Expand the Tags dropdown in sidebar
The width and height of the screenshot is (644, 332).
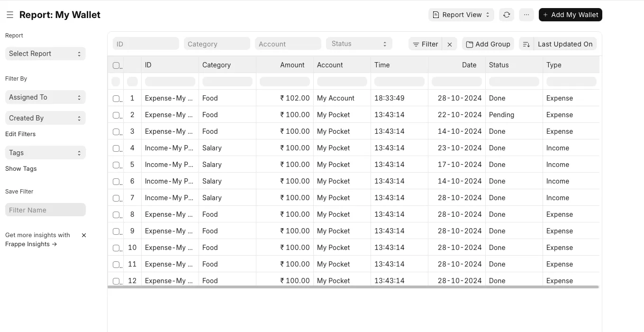[45, 153]
